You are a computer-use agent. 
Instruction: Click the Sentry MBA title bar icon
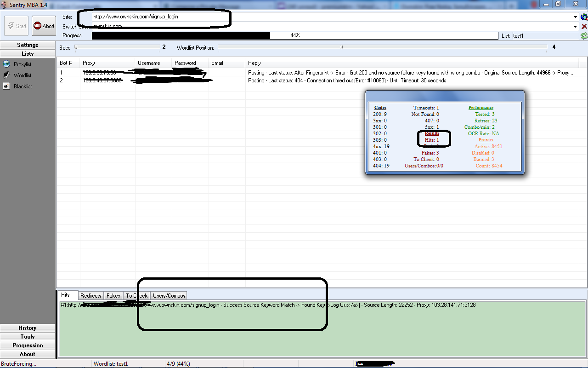click(5, 4)
